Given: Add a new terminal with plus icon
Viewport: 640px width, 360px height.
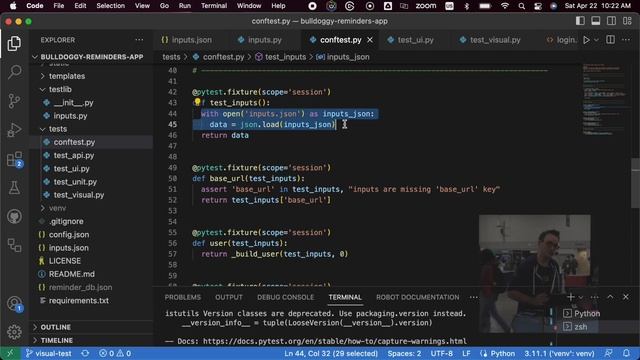Looking at the screenshot, I should tap(571, 297).
